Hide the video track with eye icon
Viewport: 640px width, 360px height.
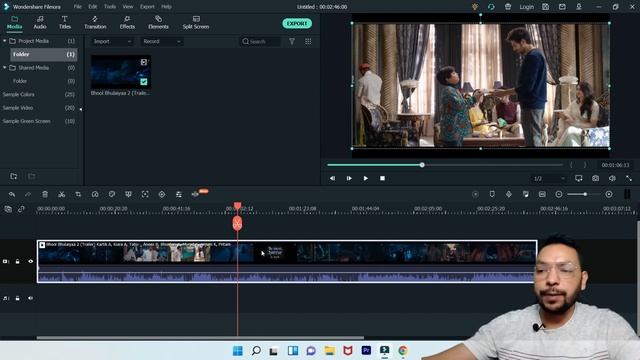pyautogui.click(x=31, y=261)
